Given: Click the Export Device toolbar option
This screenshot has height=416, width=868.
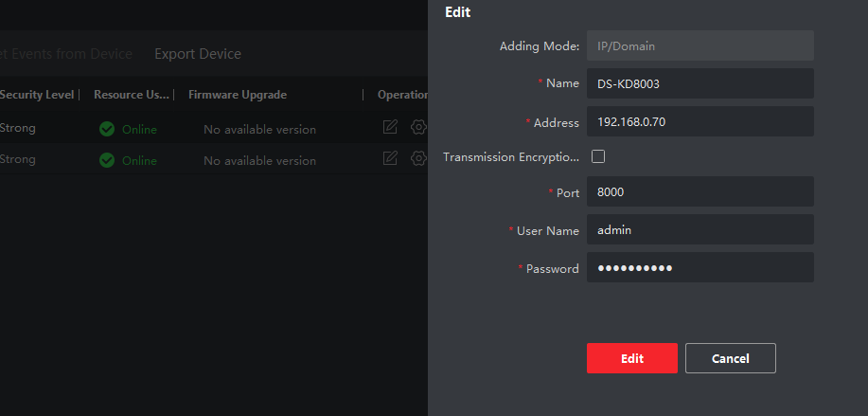Looking at the screenshot, I should click(x=198, y=54).
